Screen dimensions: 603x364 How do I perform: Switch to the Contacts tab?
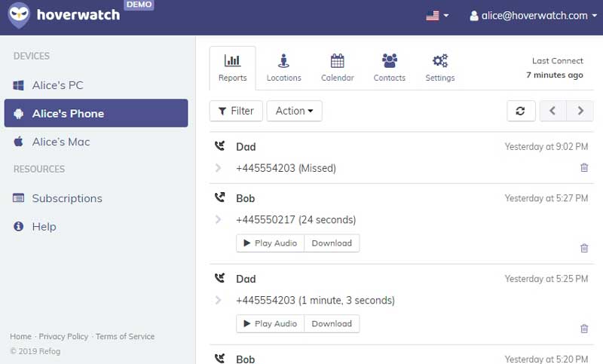389,68
